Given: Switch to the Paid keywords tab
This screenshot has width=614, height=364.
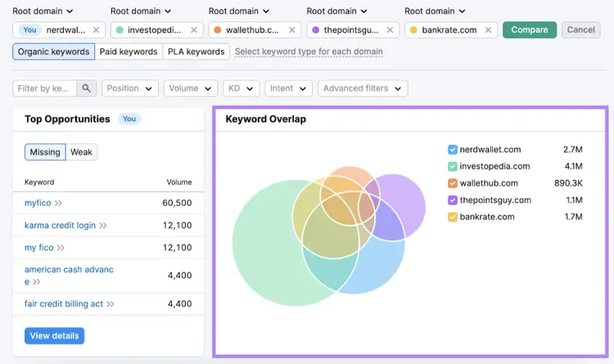Looking at the screenshot, I should tap(129, 52).
